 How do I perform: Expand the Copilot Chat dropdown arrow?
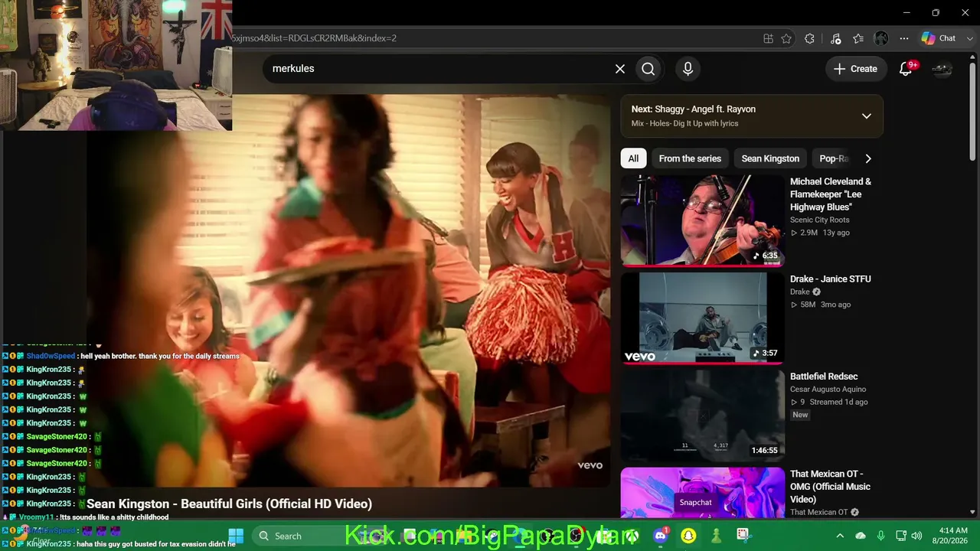969,38
